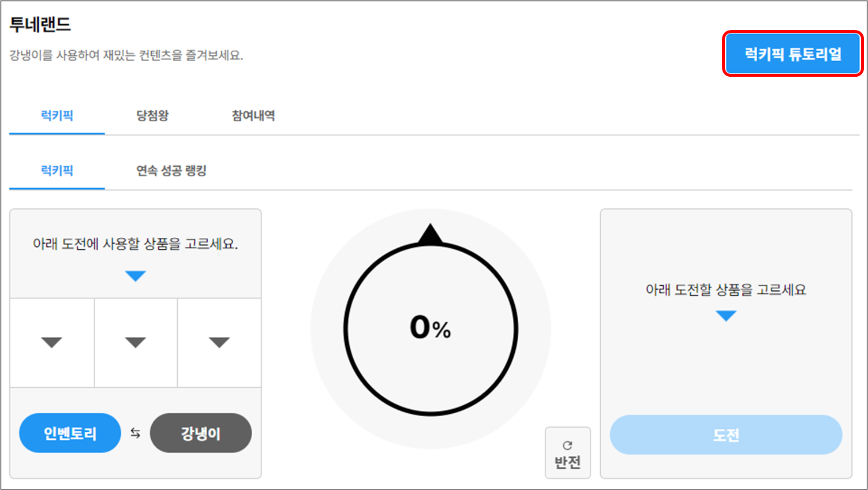Toggle source to 인벤토리

point(70,433)
